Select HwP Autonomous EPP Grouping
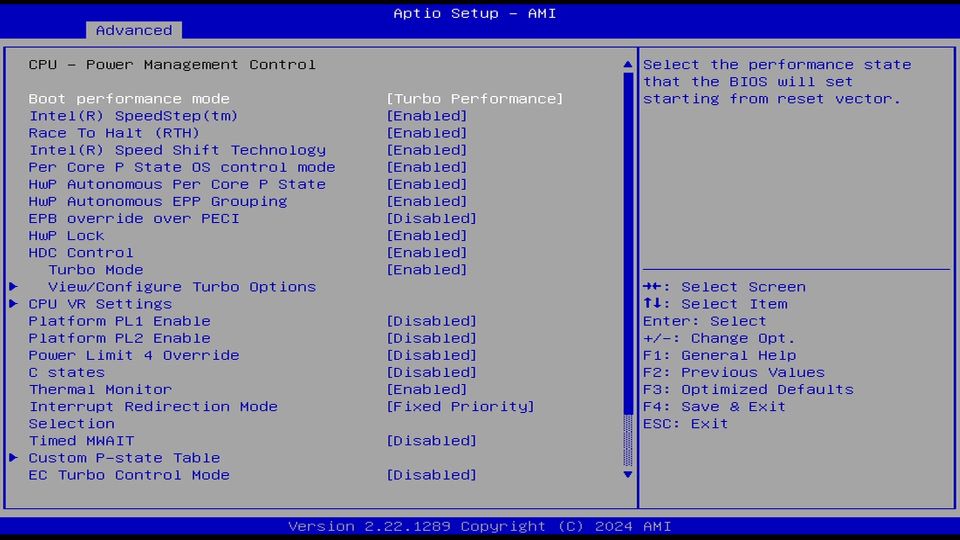Screen dimensions: 960x540 (158, 201)
